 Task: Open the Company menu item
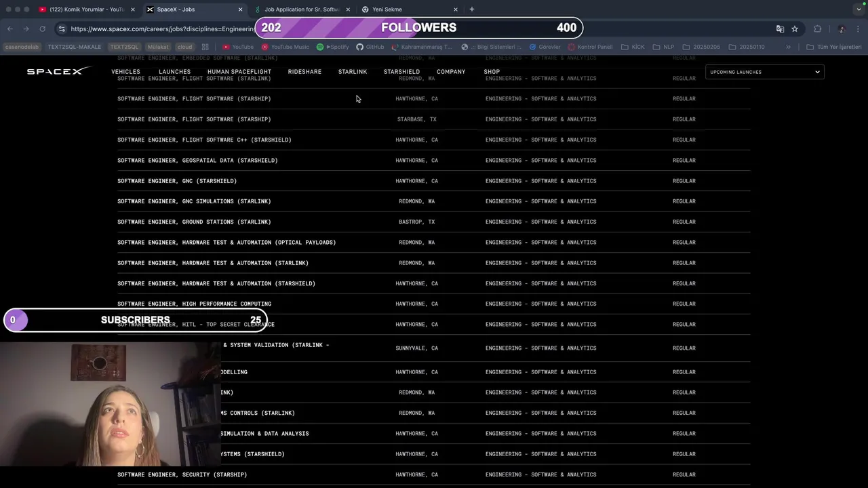pyautogui.click(x=451, y=72)
